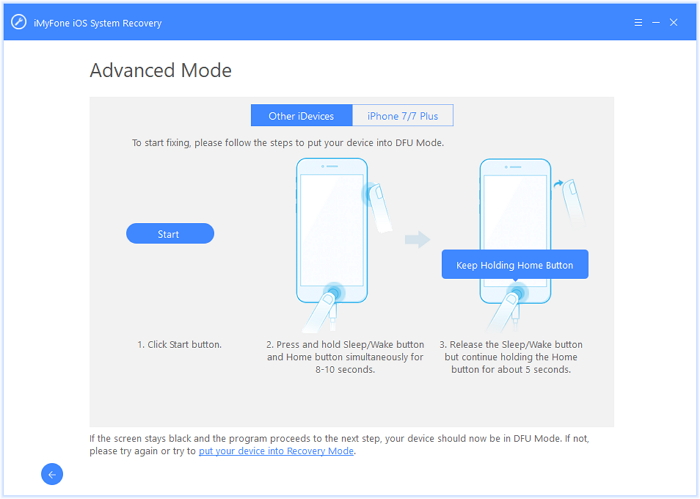Select the Other iDevices tab
This screenshot has width=700, height=499.
[301, 116]
